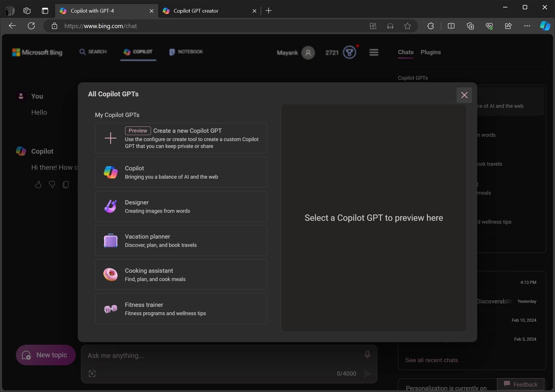Switch to the Plugins tab
The height and width of the screenshot is (392, 555).
point(430,52)
